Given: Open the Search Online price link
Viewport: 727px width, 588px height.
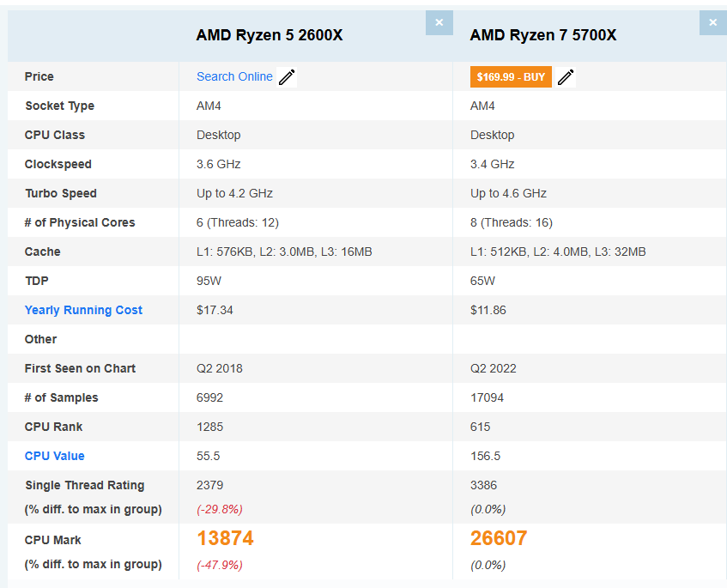Looking at the screenshot, I should coord(234,76).
